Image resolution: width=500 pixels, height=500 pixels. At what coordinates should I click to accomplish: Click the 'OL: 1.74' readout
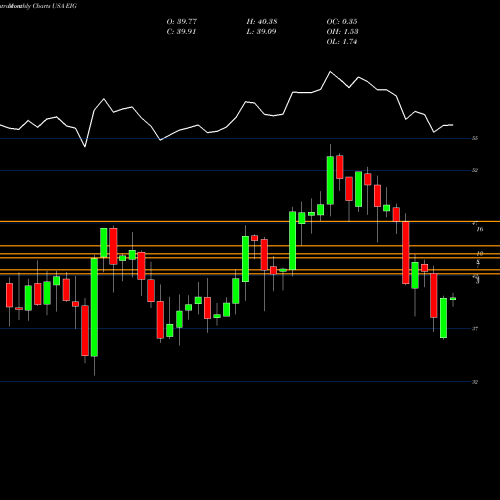[x=342, y=42]
